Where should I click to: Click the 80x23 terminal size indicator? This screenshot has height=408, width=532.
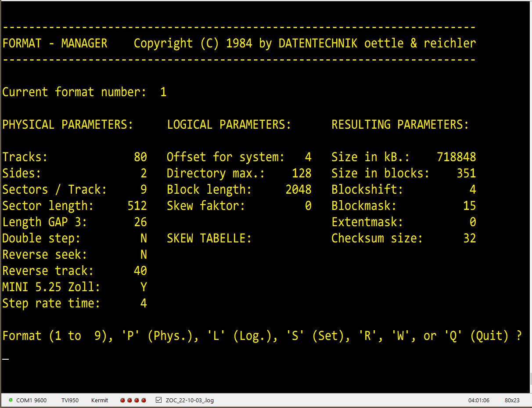tap(512, 400)
